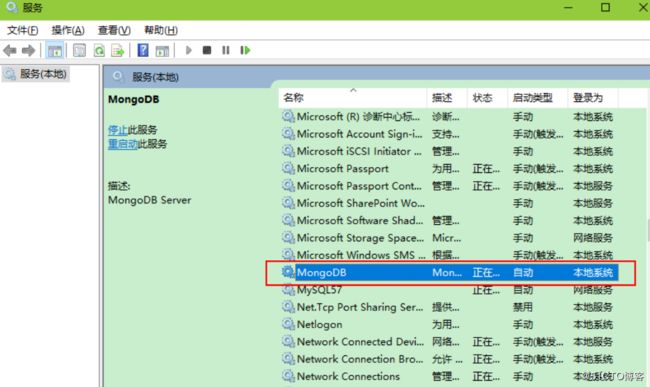Screen dimensions: 650x387
Task: Refresh the services list toolbar icon
Action: click(x=99, y=51)
